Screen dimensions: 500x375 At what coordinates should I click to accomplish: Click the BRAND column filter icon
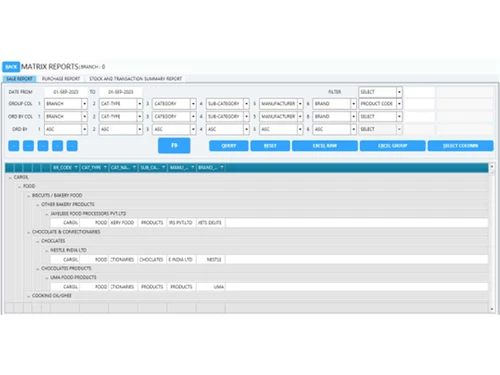click(x=222, y=167)
